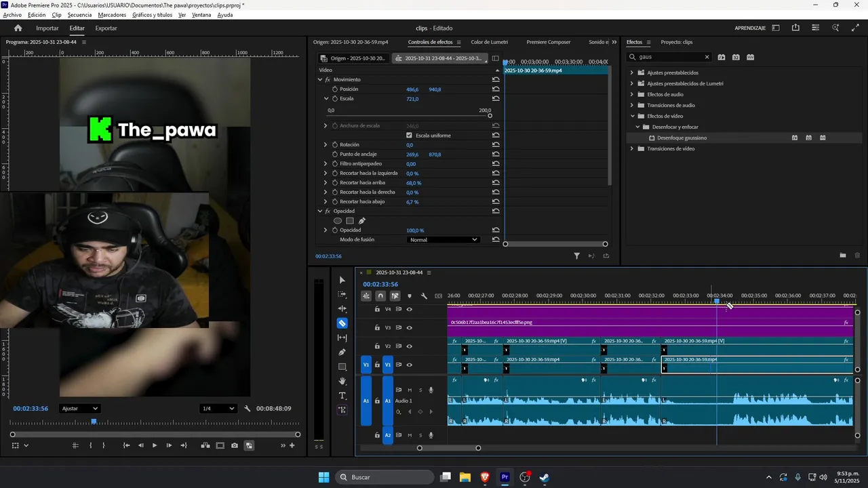
Task: Step forward one frame in Program monitor
Action: pos(169,445)
